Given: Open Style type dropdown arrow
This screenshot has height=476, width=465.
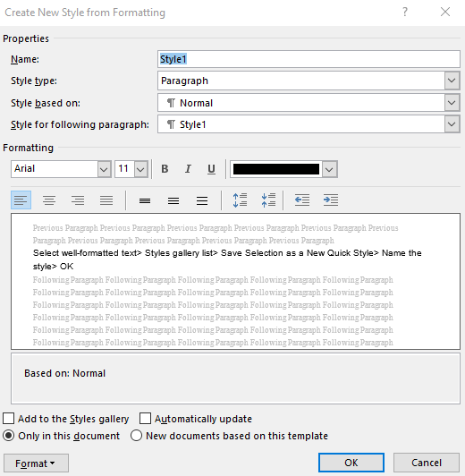Looking at the screenshot, I should pos(452,81).
